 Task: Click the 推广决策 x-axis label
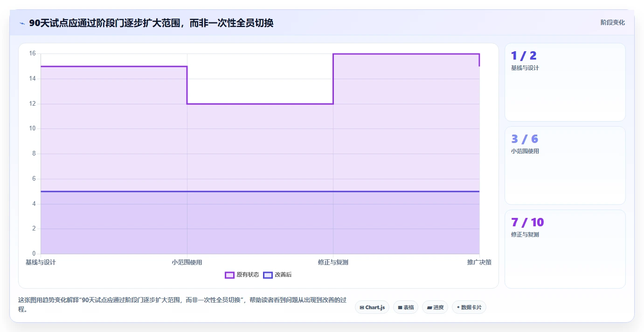click(x=479, y=262)
